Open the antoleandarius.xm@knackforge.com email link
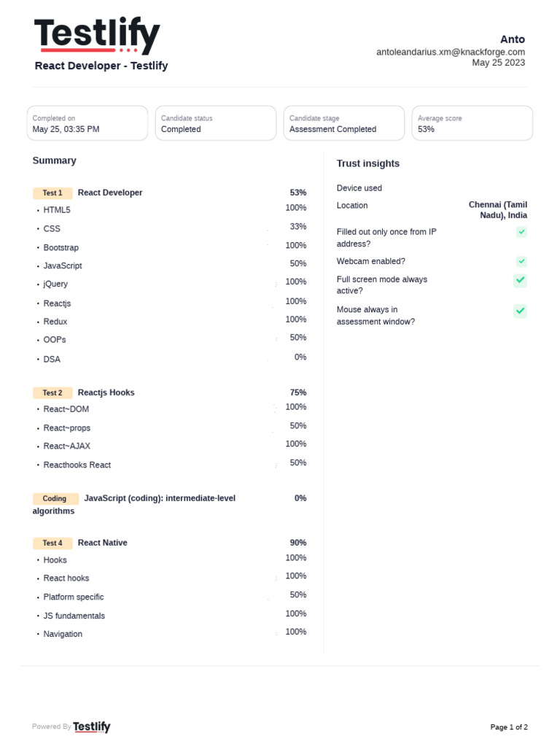 (450, 52)
